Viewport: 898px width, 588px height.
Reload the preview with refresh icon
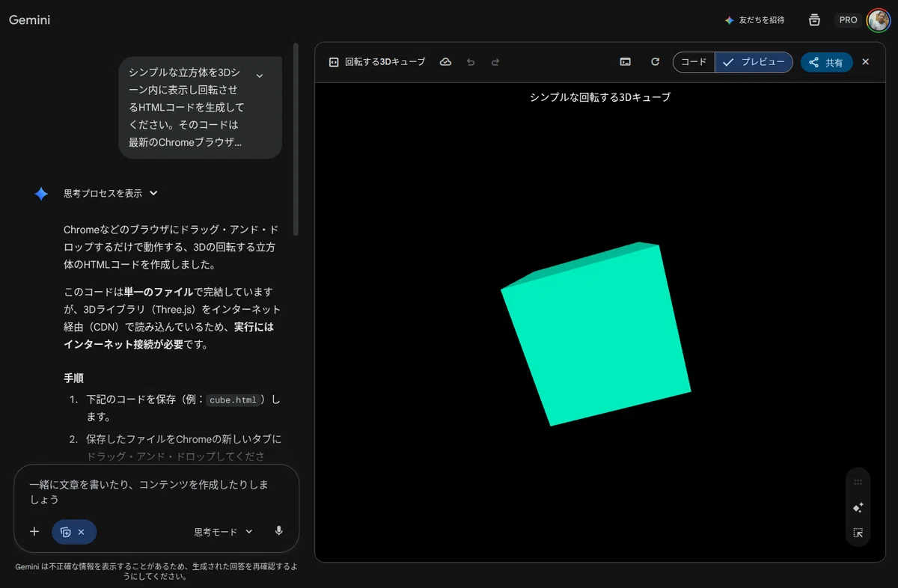point(656,62)
